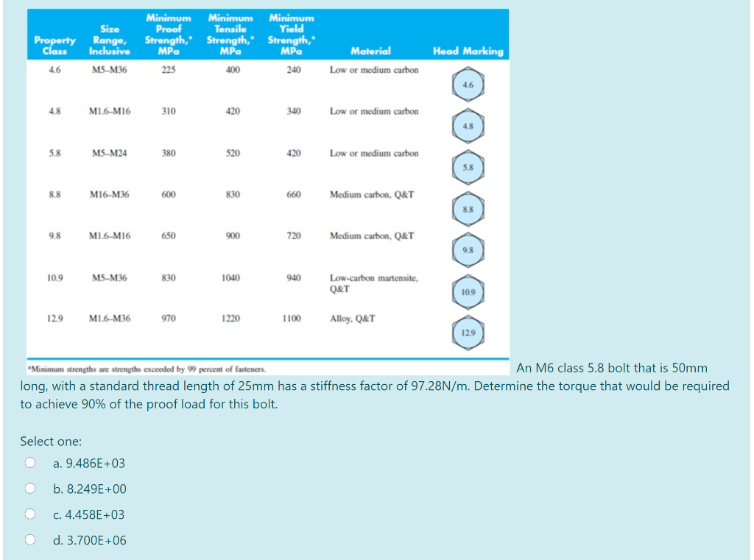Click the 5.8 hex head marking icon
The image size is (754, 560).
[467, 167]
